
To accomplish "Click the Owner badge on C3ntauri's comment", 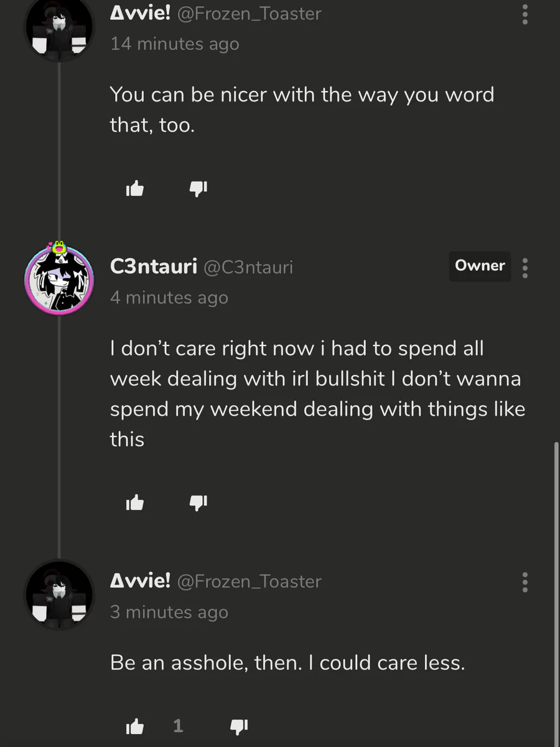I will (480, 266).
